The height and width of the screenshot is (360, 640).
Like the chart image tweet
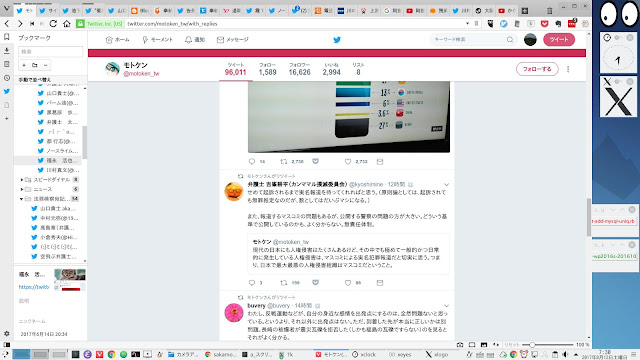tap(348, 162)
